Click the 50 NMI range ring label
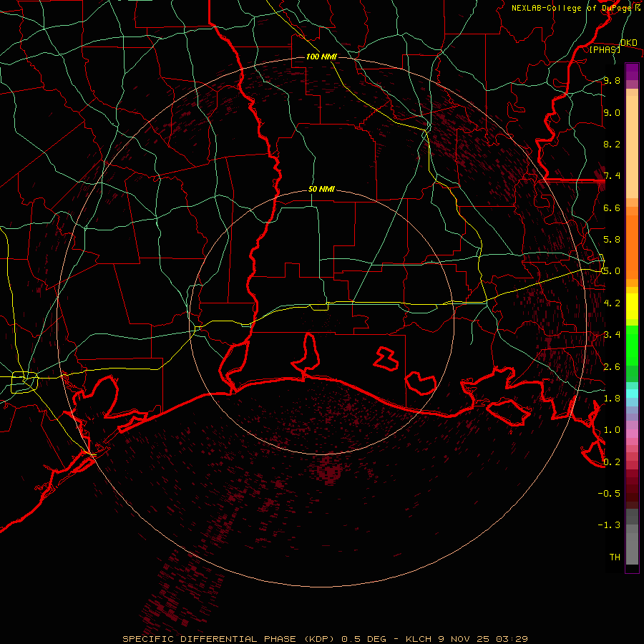644x644 pixels. [321, 189]
